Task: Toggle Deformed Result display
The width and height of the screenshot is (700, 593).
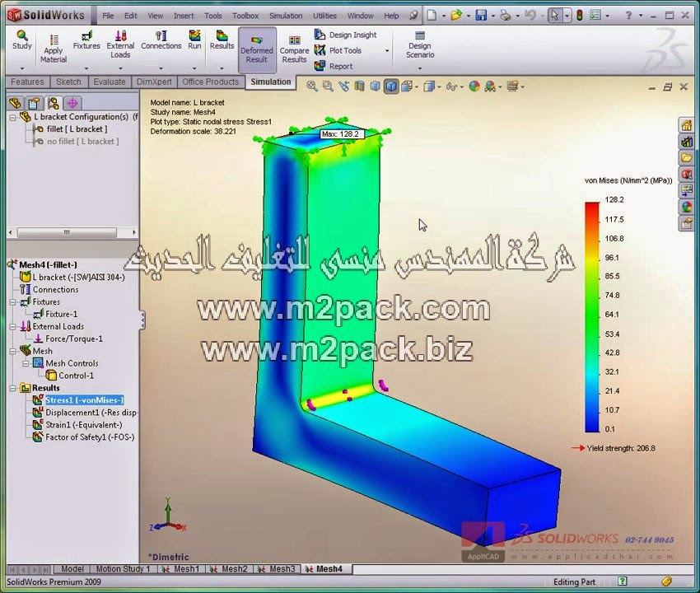Action: click(257, 49)
